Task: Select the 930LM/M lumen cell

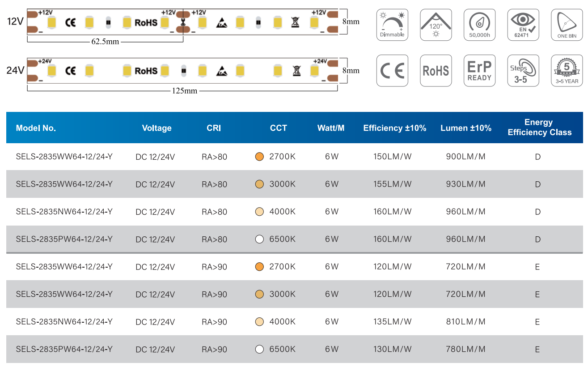Action: 465,184
